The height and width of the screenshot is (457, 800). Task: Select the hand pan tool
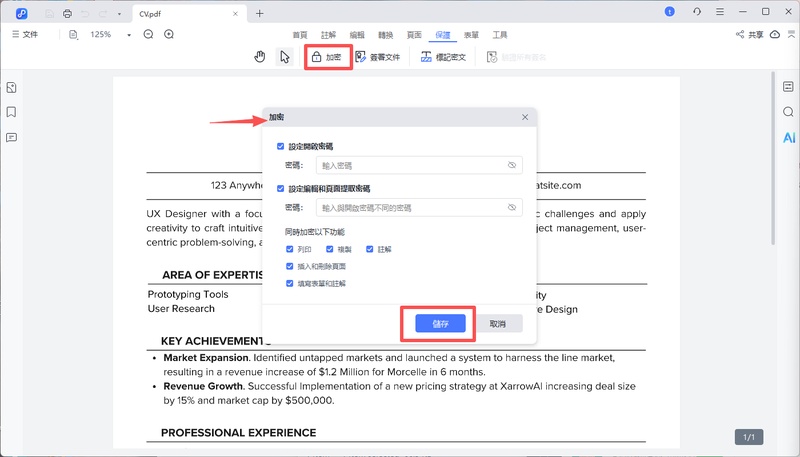pos(260,57)
